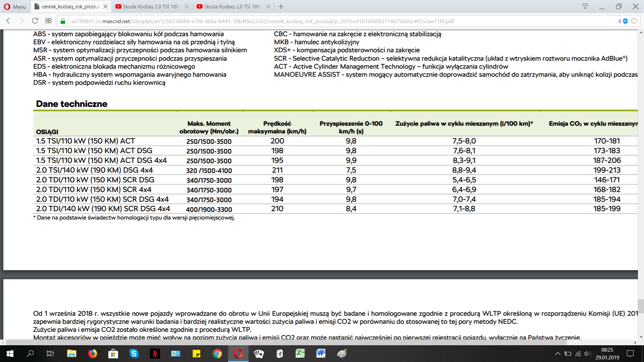Open the Windows Start menu
This screenshot has height=362, width=644.
(10, 354)
